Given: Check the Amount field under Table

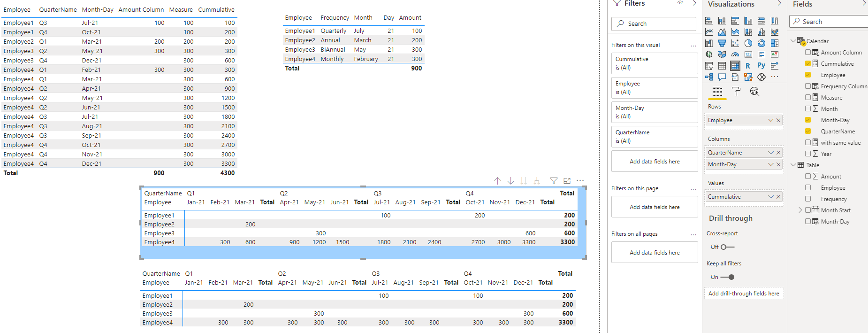Looking at the screenshot, I should pyautogui.click(x=808, y=176).
